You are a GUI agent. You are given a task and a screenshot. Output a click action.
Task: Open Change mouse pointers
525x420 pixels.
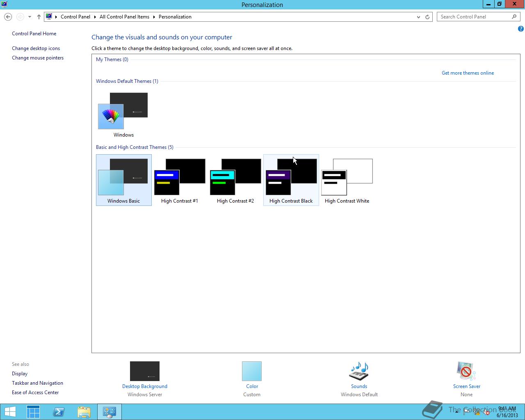tap(38, 58)
